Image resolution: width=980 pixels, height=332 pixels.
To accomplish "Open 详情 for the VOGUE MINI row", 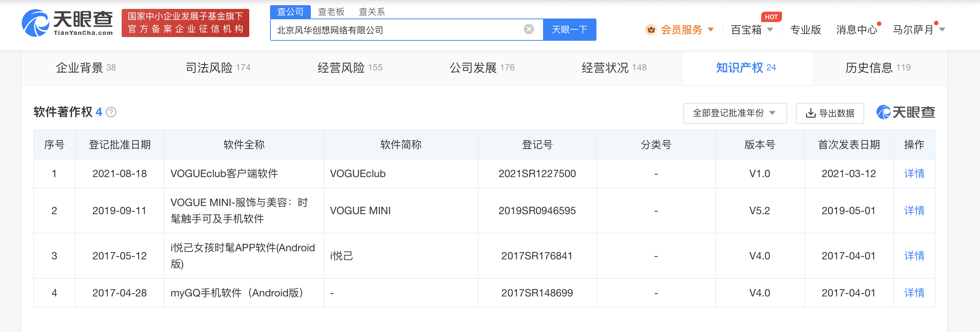I will point(914,210).
